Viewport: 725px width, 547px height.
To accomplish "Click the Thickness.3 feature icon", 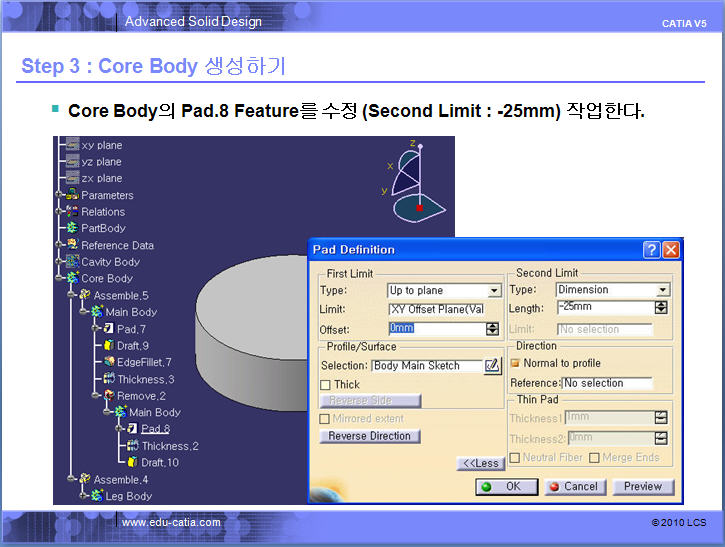I will (x=108, y=379).
